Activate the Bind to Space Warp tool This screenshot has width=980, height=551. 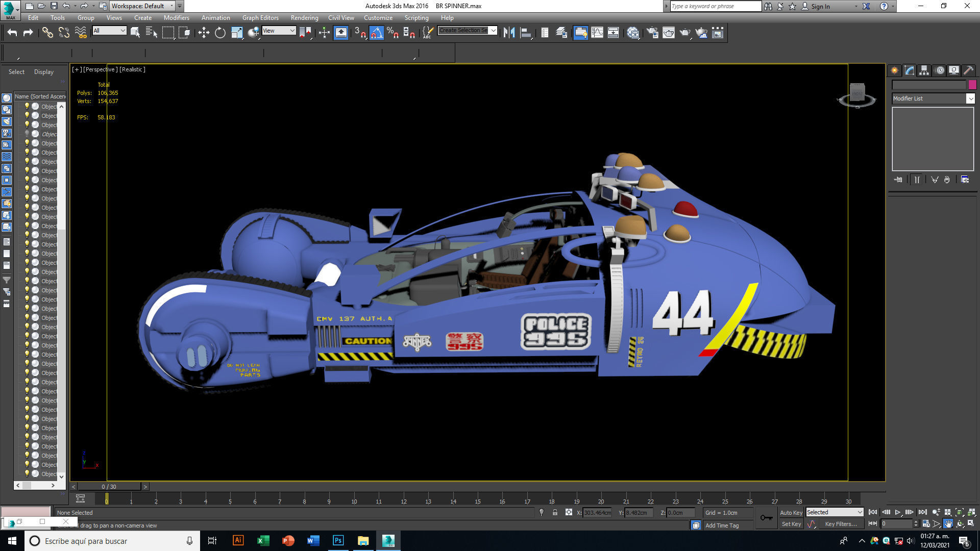(x=81, y=33)
